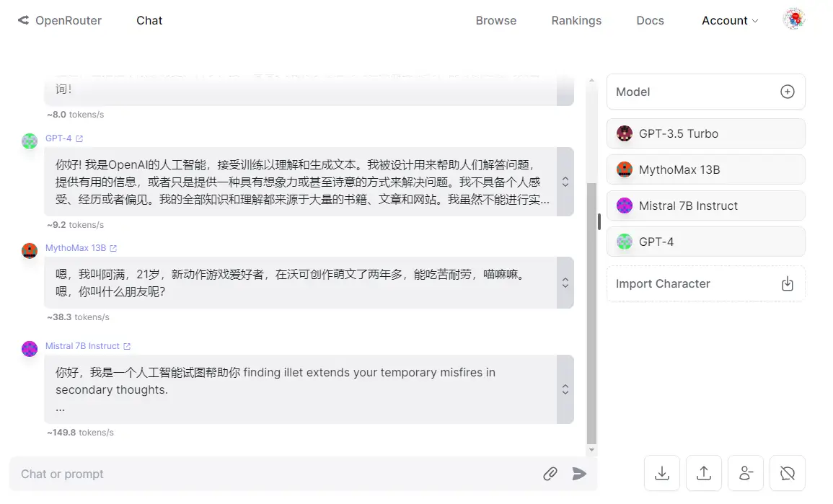Click the paperclip attach file icon

(550, 474)
